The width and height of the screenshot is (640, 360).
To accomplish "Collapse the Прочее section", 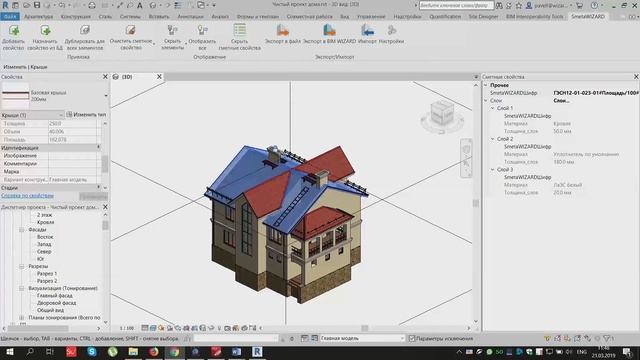I will (486, 85).
